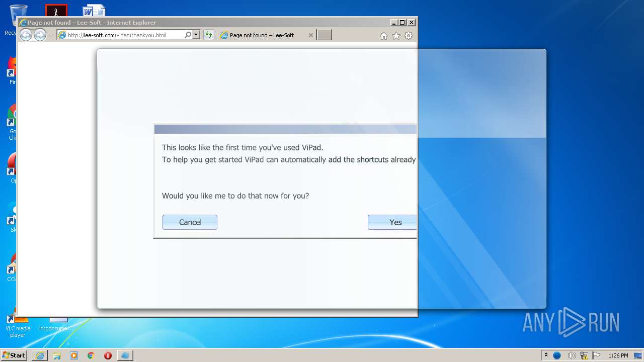Open the Favorites star in IE
The image size is (644, 362).
pos(396,36)
